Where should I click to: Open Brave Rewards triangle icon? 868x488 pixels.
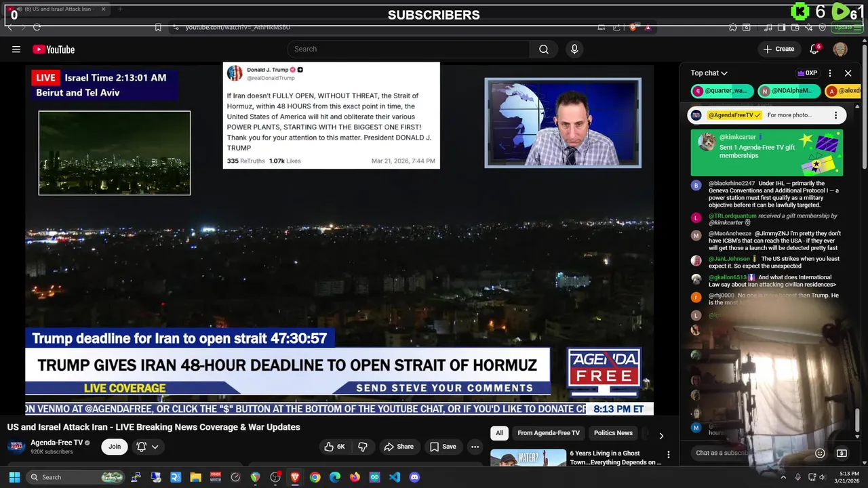pos(648,27)
